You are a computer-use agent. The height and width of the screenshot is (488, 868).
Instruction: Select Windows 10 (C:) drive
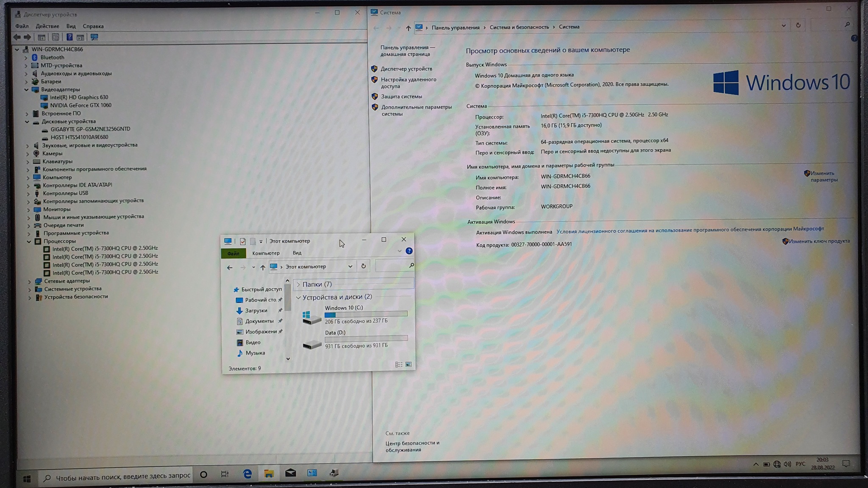[354, 315]
